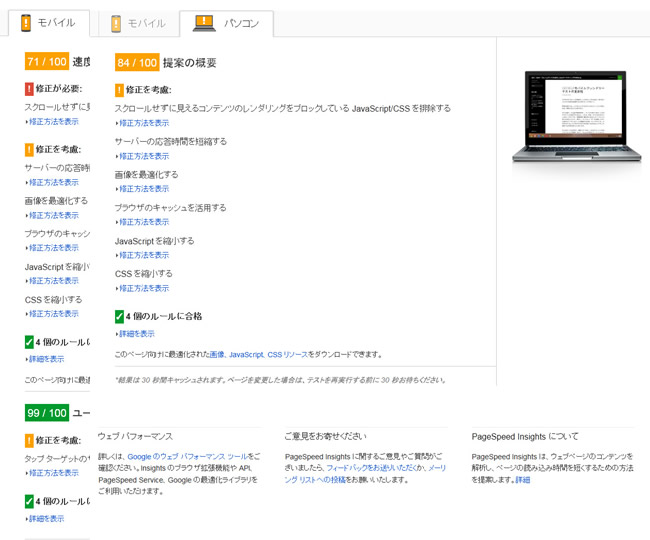Expand 詳細を表示 below 71/100 section's passed rules
650x540 pixels.
tap(45, 359)
